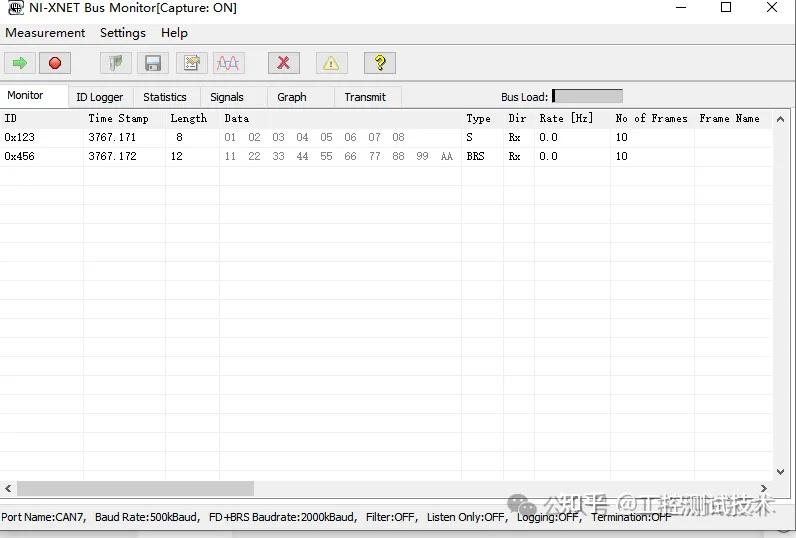Viewport: 796px width, 538px height.
Task: Click rate 0.0 in 0x123 row
Action: coord(548,138)
